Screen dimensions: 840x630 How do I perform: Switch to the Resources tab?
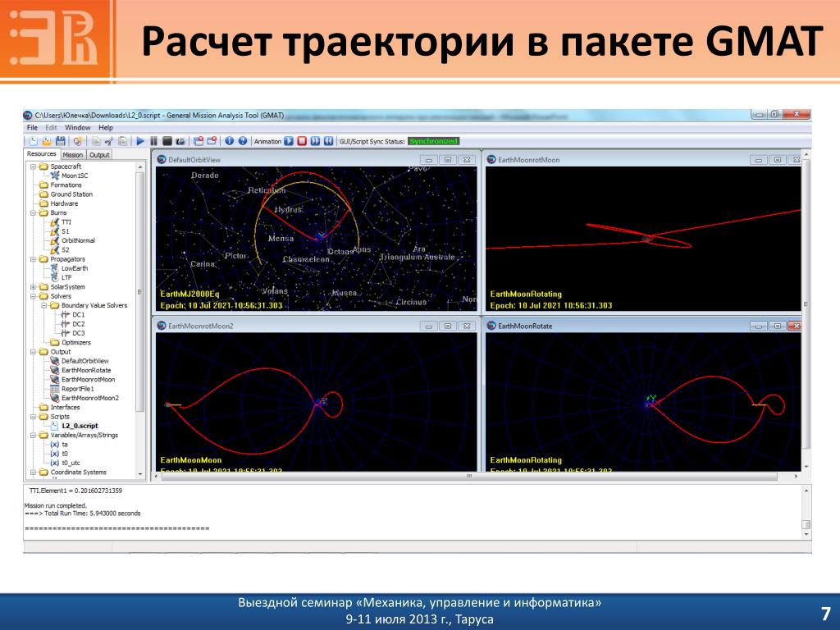[41, 154]
